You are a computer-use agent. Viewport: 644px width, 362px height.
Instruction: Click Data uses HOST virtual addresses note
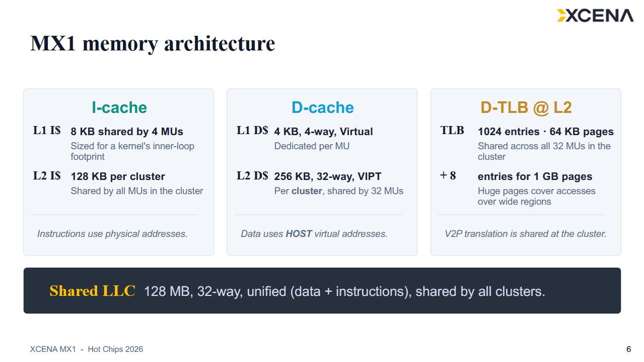point(314,234)
